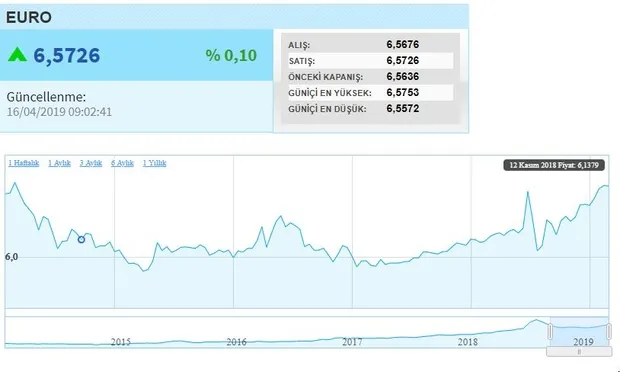Image resolution: width=620 pixels, height=372 pixels.
Task: Grab the left handle of range selector
Action: pyautogui.click(x=550, y=331)
